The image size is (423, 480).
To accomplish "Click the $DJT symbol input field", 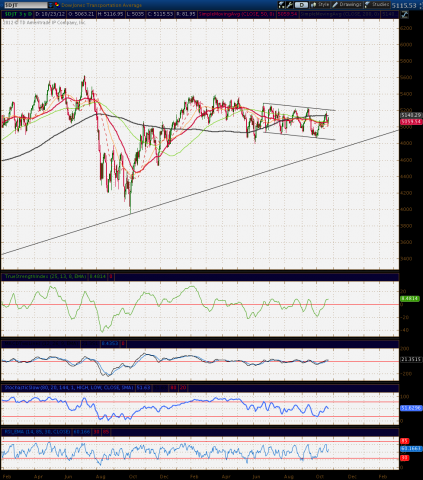I will tap(25, 5).
